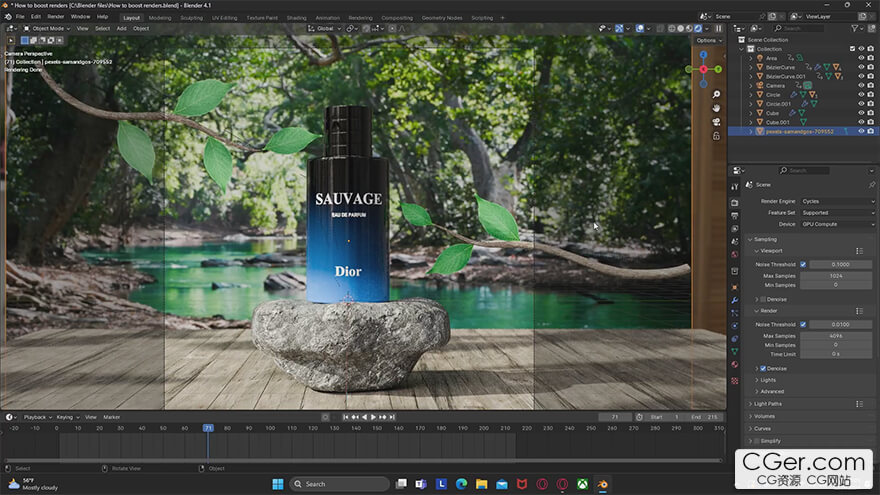
Task: Select rendered viewport shading mode icon
Action: click(698, 28)
